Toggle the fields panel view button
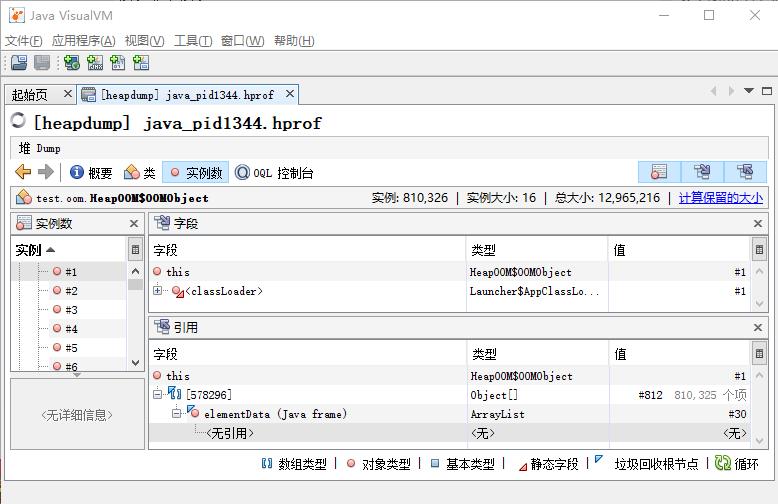778x504 pixels. click(702, 172)
